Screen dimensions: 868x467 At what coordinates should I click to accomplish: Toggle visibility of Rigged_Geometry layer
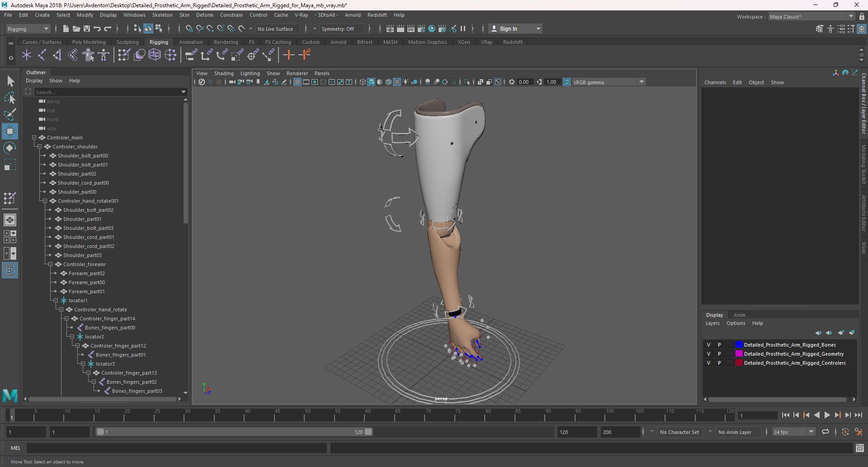click(x=708, y=354)
